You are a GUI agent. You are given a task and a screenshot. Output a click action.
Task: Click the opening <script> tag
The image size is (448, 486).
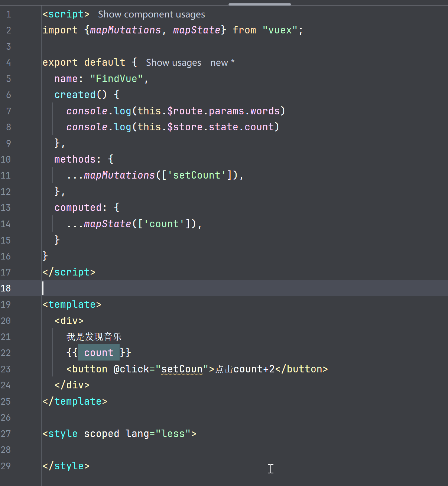pyautogui.click(x=66, y=14)
